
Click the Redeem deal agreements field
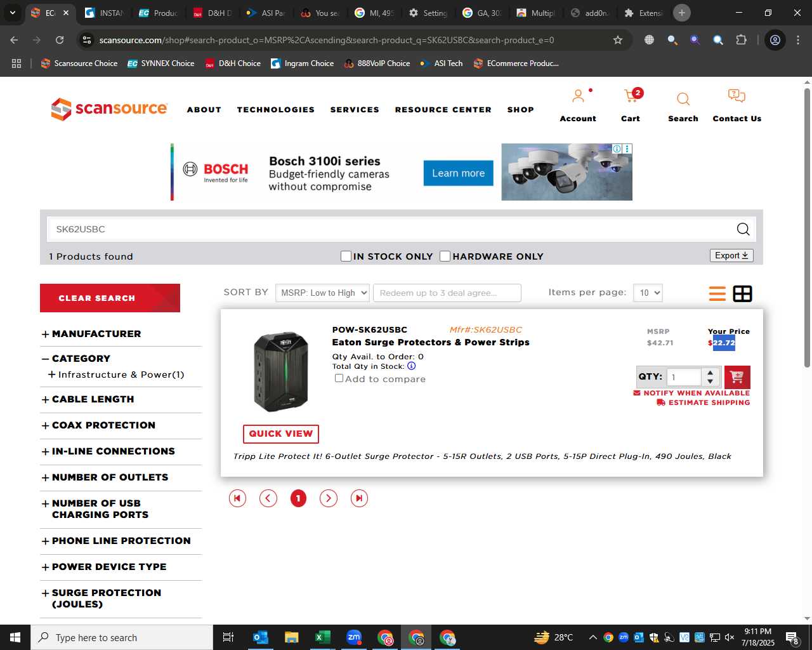click(447, 293)
